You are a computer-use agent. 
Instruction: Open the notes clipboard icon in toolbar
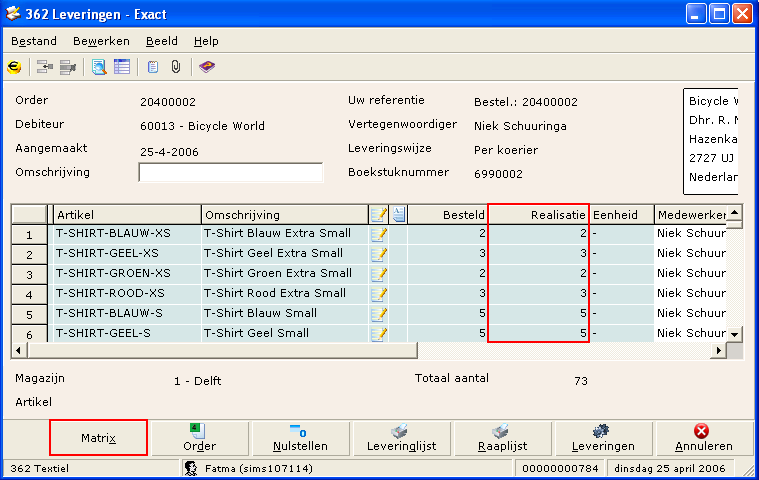[153, 67]
